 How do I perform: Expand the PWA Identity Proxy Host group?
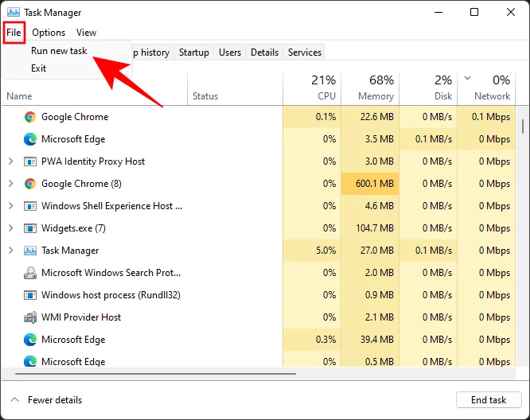click(x=10, y=161)
